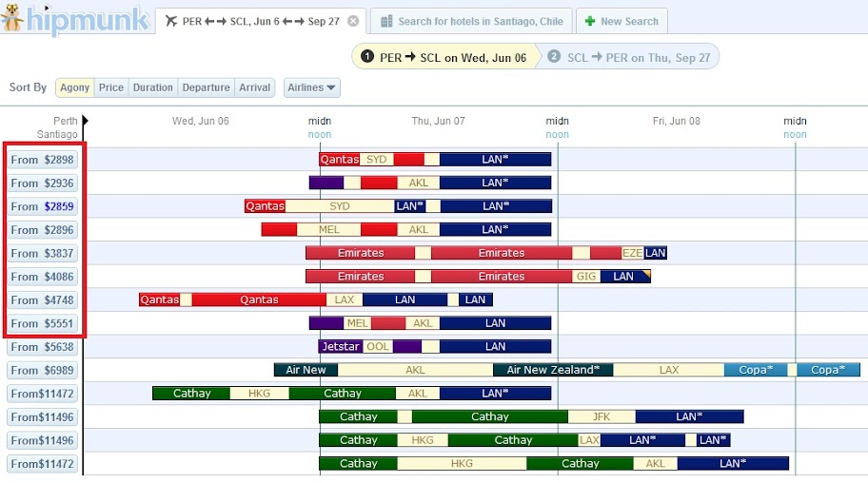Select the From $5551 fare
This screenshot has height=483, width=868.
[43, 323]
